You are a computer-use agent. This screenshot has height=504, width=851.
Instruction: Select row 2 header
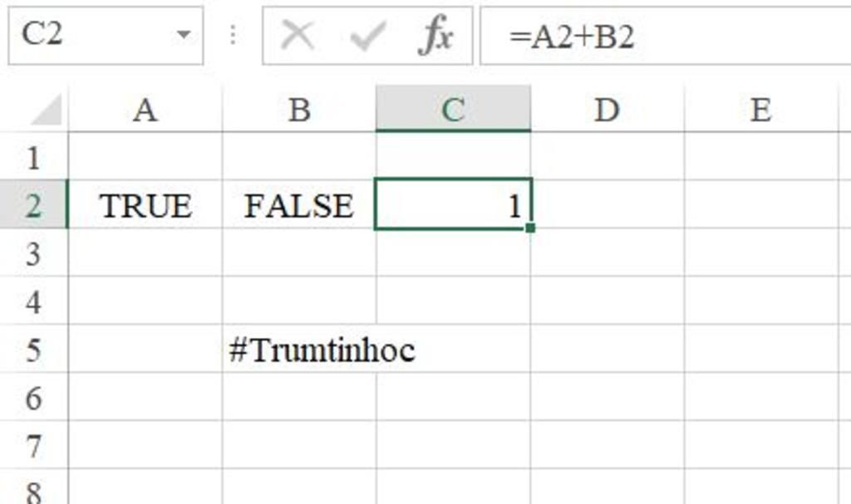[x=33, y=205]
